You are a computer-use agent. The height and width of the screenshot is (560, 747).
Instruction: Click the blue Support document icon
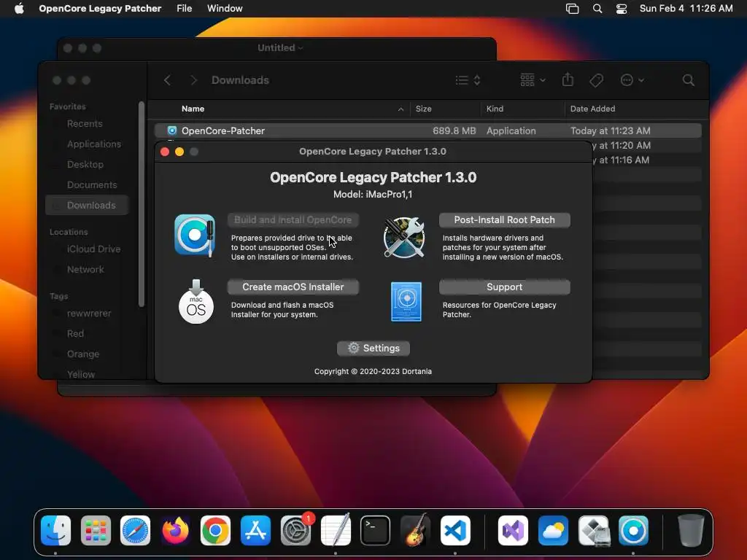coord(406,301)
